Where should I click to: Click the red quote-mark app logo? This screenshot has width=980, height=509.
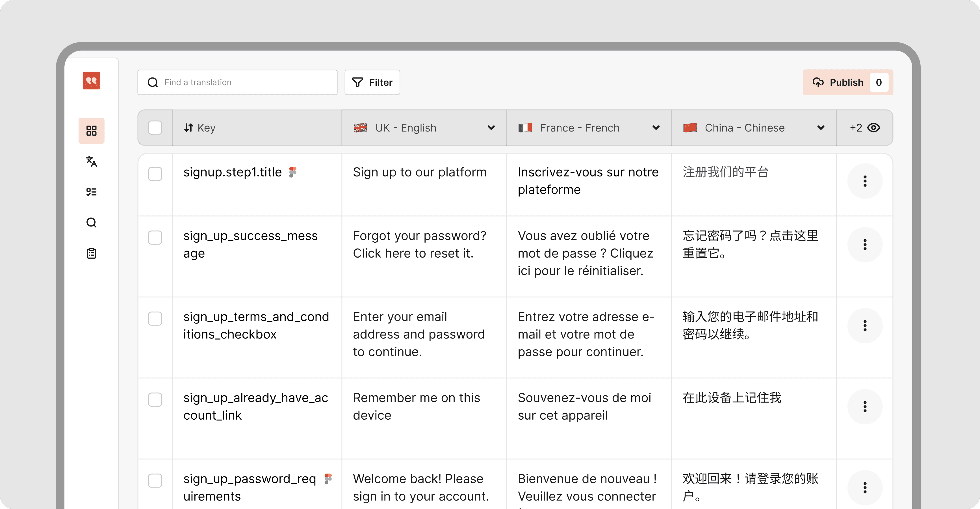[91, 81]
